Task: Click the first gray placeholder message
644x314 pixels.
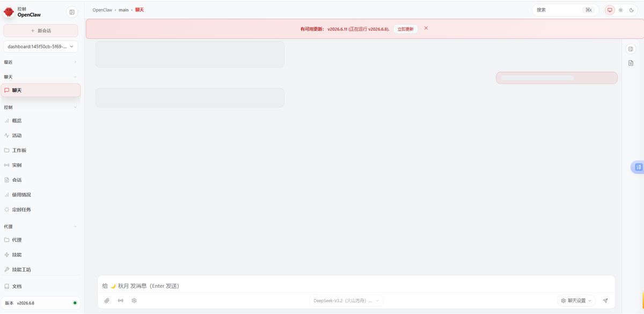Action: (x=190, y=54)
